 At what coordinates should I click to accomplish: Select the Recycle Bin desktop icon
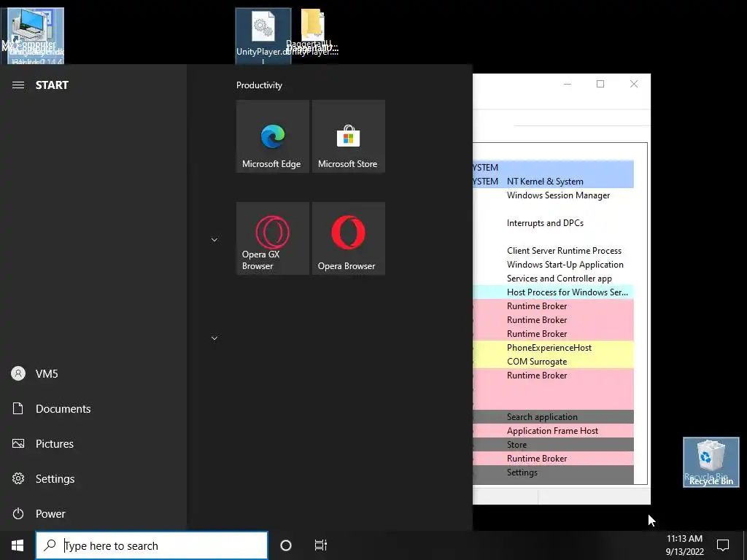pyautogui.click(x=711, y=462)
